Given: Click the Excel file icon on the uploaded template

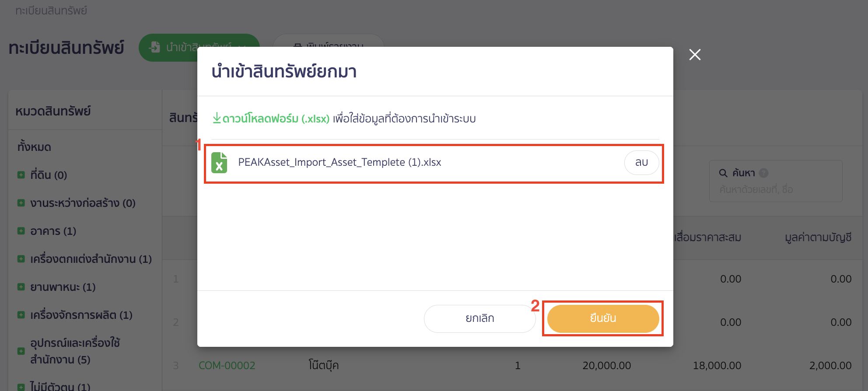Looking at the screenshot, I should point(220,162).
